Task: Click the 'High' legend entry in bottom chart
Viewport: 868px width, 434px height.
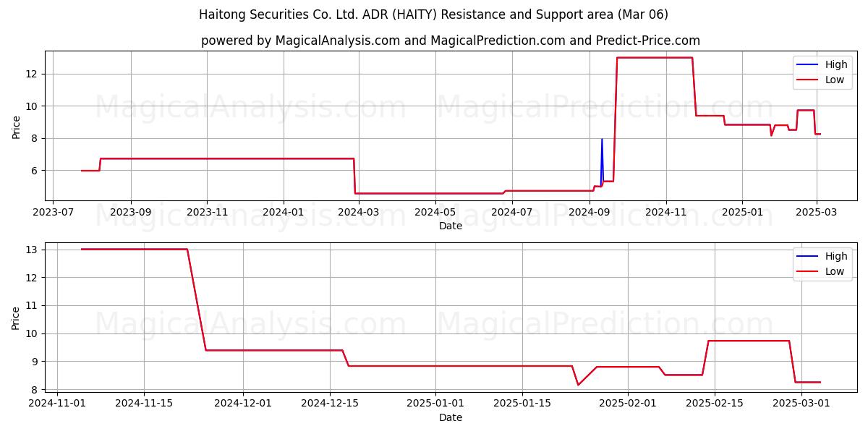Action: tap(836, 256)
